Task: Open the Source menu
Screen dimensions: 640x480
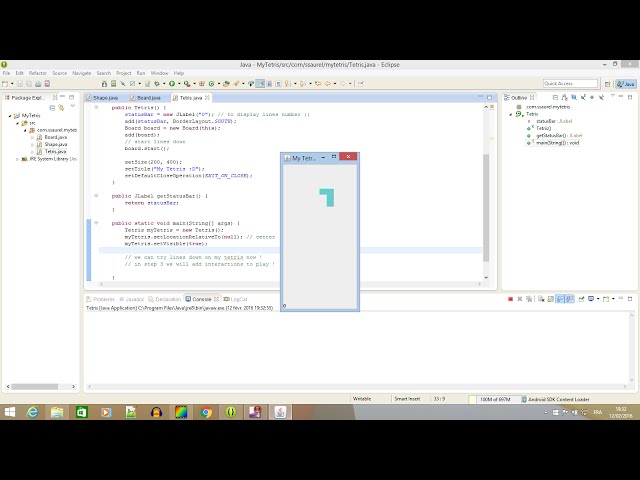Action: coord(60,73)
